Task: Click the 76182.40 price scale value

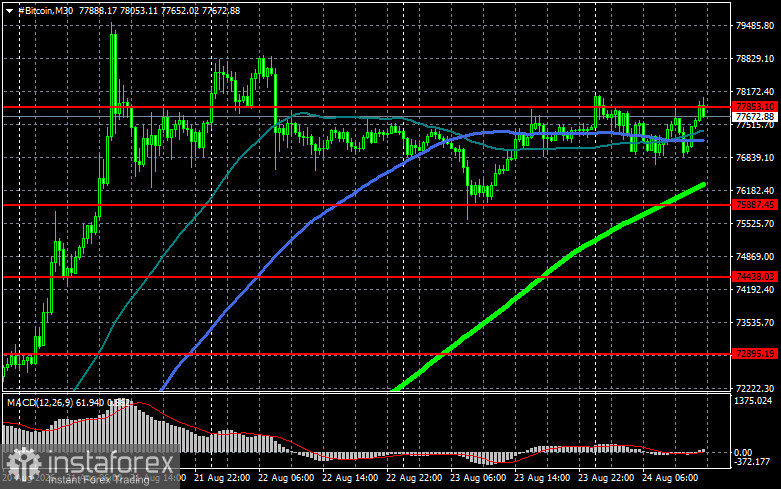Action: [x=755, y=191]
